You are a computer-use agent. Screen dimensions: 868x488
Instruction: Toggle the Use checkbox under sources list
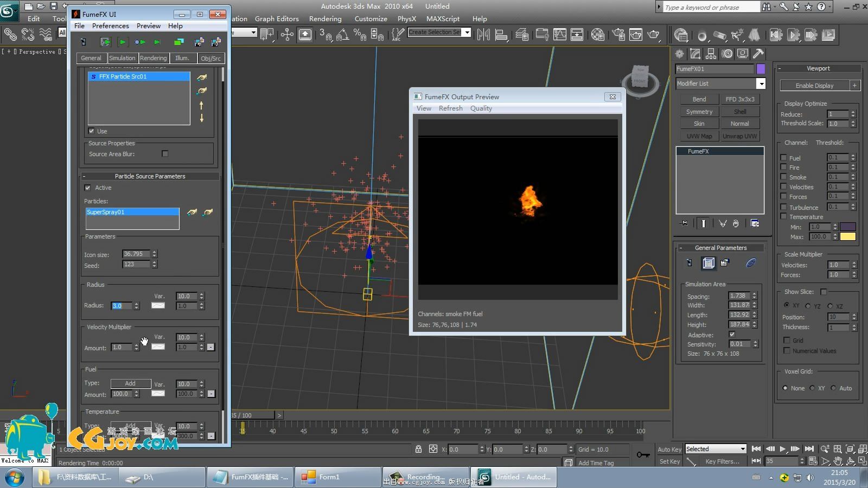click(91, 131)
